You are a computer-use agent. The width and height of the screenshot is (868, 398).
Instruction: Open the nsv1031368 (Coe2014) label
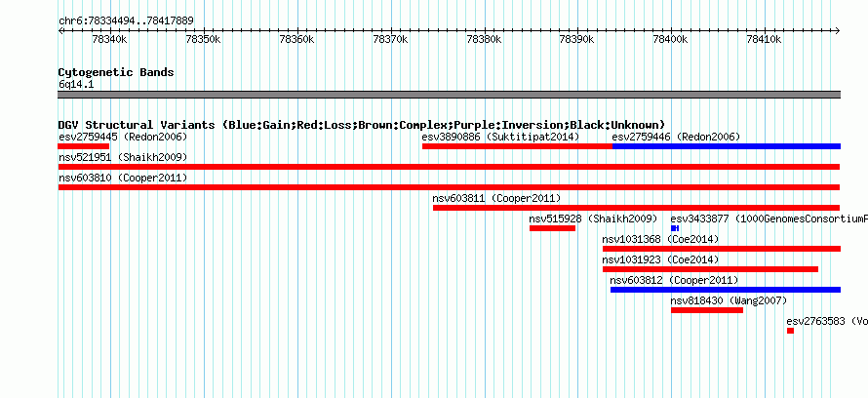pyautogui.click(x=661, y=239)
